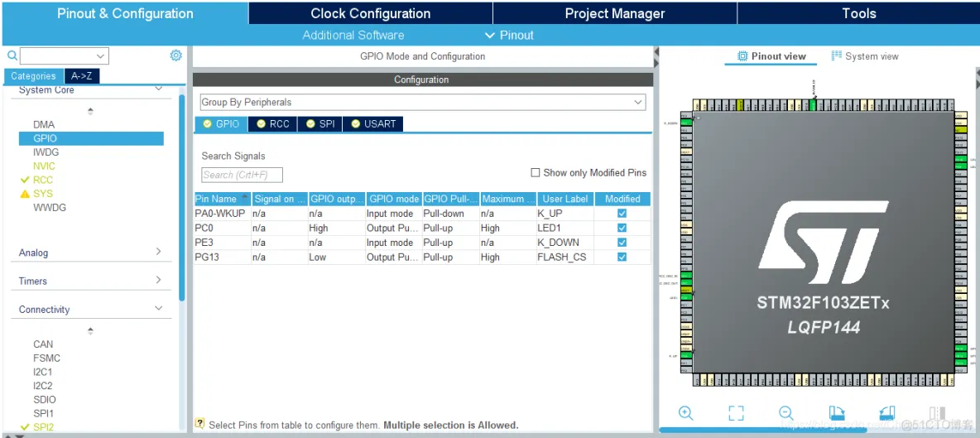This screenshot has height=438, width=980.
Task: Click the sort arrows above CAN list
Action: (90, 330)
